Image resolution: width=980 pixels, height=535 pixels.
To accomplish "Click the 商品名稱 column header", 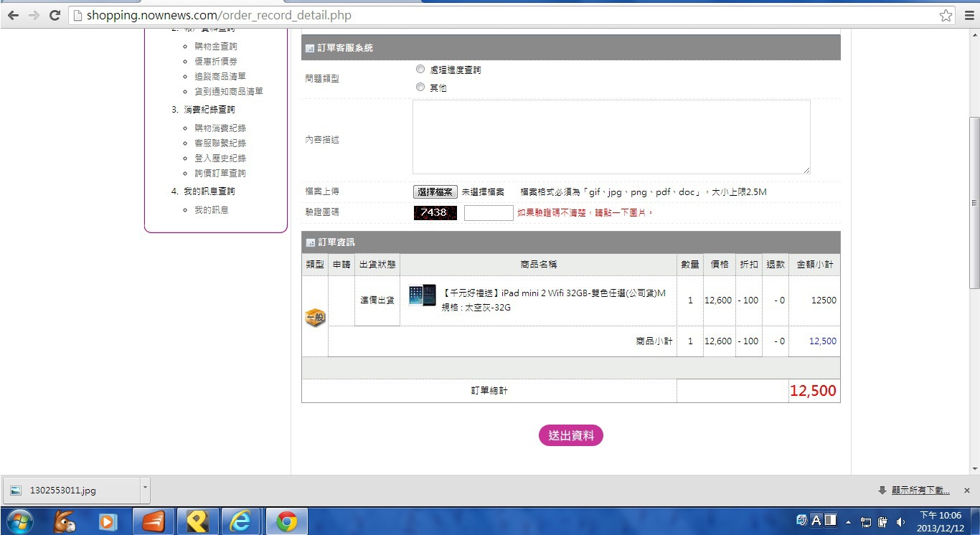I will 538,264.
